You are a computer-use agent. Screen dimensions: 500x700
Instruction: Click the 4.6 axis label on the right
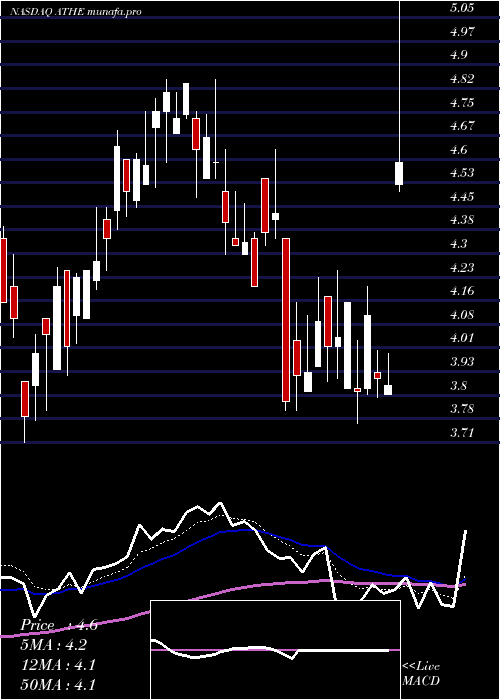pos(459,150)
